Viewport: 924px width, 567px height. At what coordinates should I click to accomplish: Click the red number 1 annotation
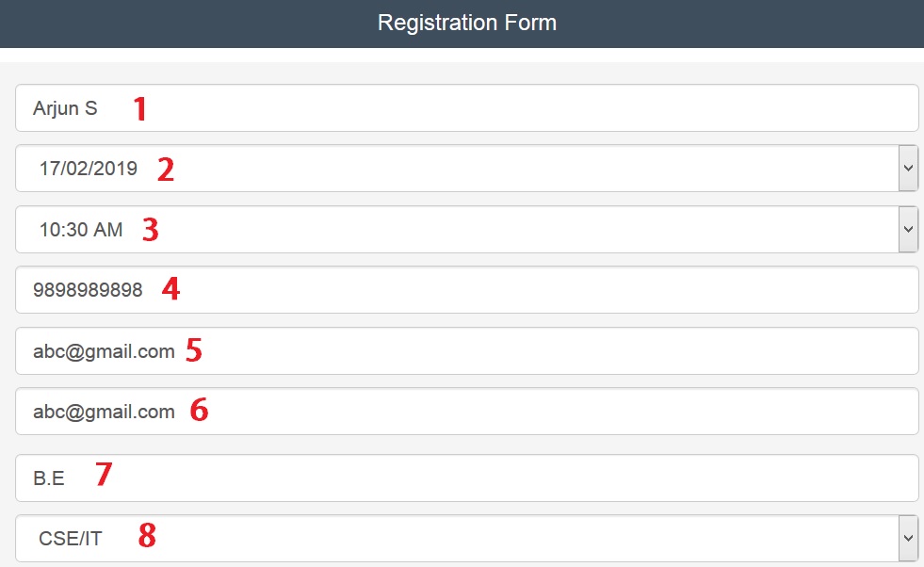[140, 109]
